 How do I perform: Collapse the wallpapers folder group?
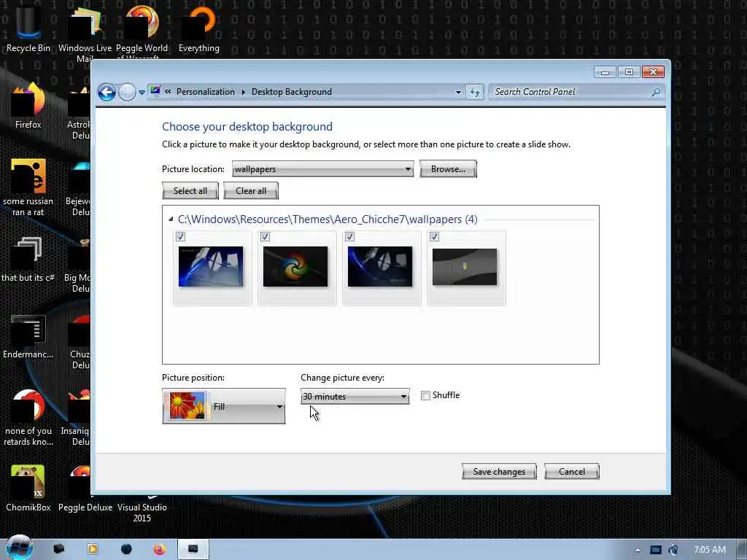pyautogui.click(x=171, y=219)
